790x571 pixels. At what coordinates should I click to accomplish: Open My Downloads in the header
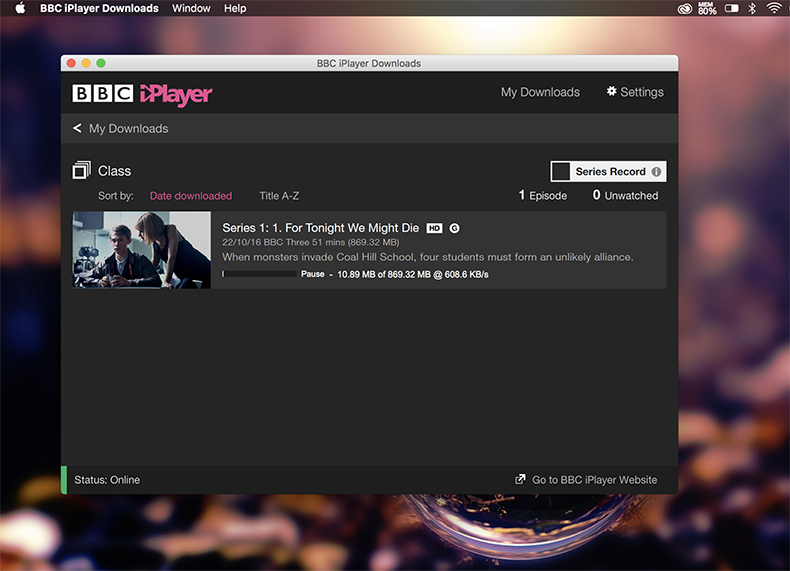coord(540,92)
